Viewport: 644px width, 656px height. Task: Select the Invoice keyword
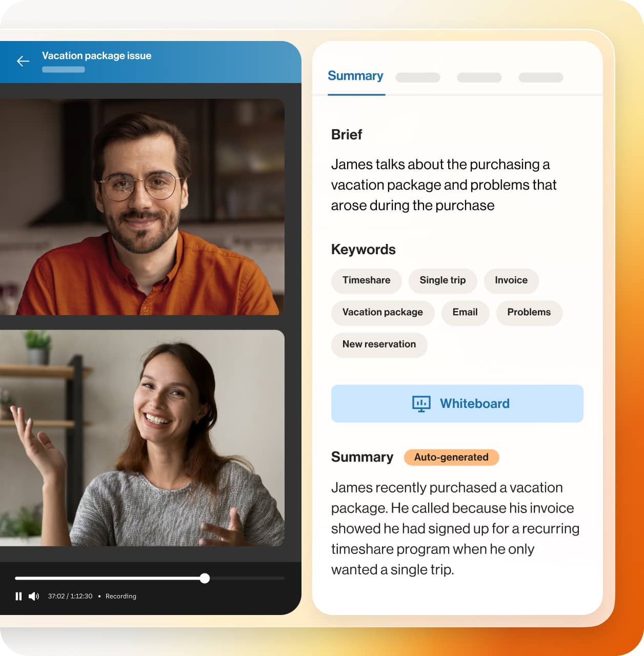click(511, 281)
